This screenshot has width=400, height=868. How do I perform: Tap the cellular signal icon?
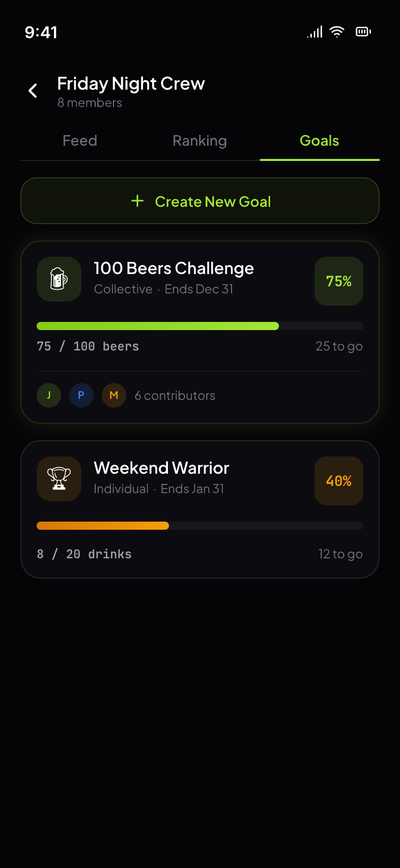315,32
